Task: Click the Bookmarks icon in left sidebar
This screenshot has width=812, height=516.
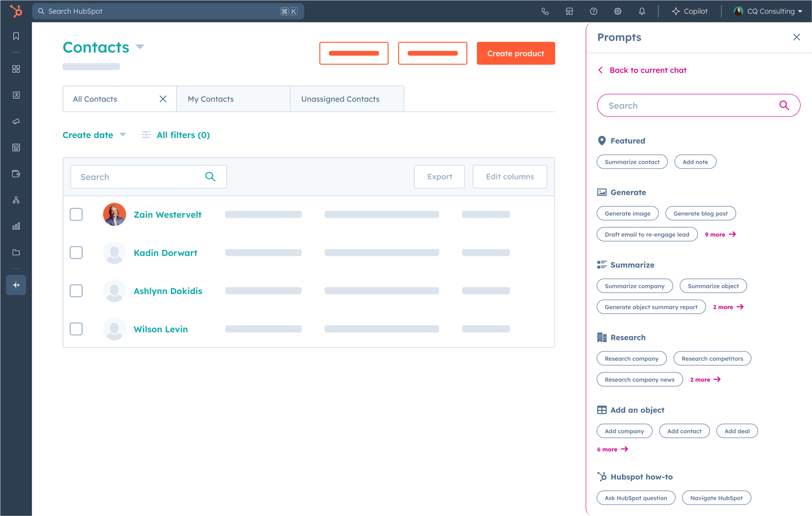Action: click(16, 36)
